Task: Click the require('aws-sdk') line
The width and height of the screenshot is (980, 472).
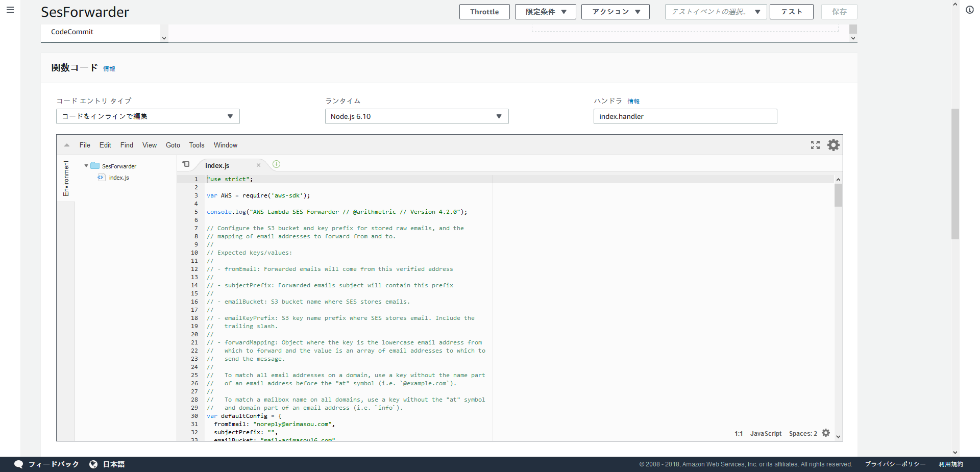Action: click(258, 195)
